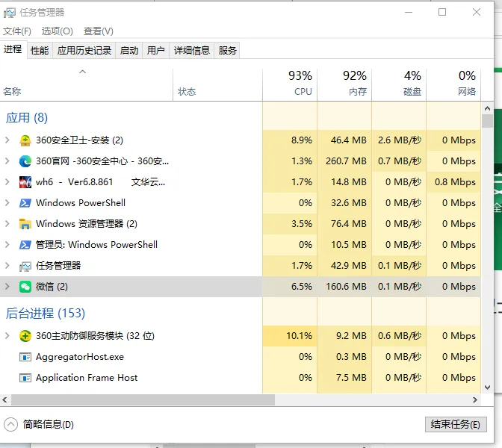
Task: Switch to the 详细信息 tab
Action: [x=191, y=50]
